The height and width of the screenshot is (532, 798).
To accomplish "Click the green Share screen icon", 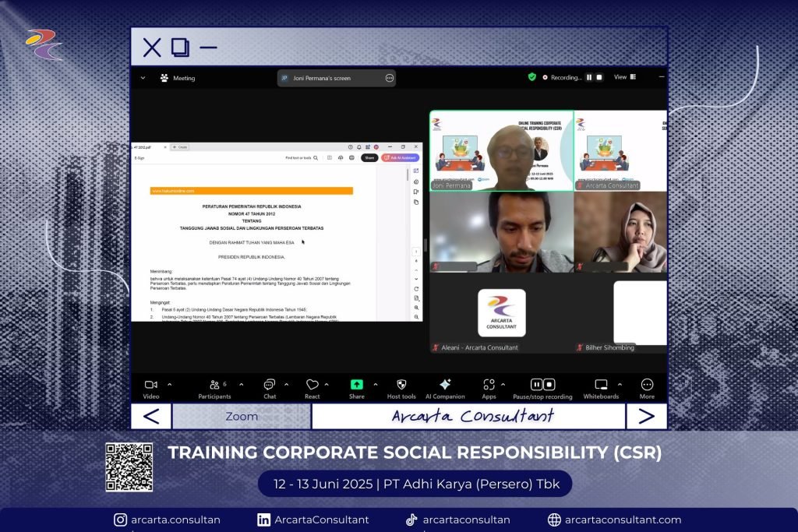I will click(356, 385).
